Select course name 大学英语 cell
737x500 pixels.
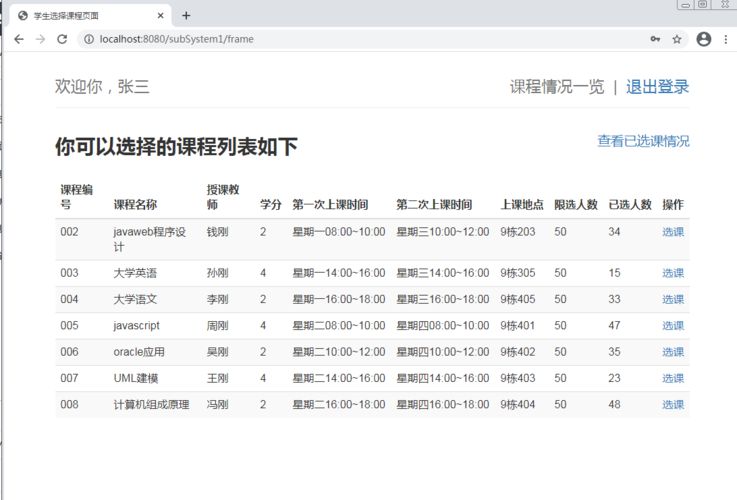pyautogui.click(x=135, y=273)
